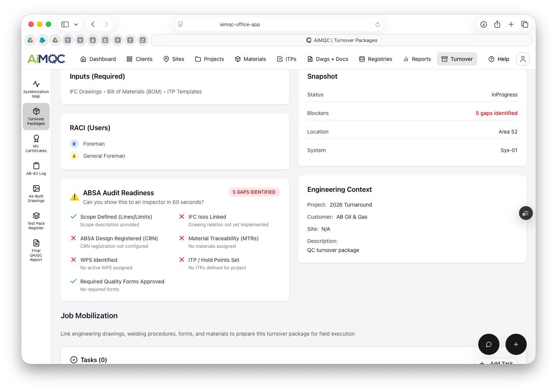Open the IFC Drawings link
Image resolution: width=557 pixels, height=392 pixels.
86,91
